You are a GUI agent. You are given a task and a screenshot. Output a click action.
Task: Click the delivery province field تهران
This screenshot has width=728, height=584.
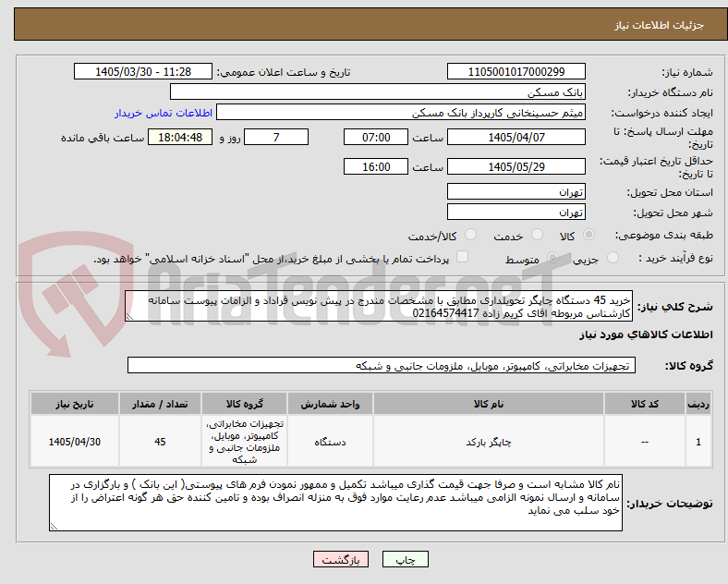516,191
